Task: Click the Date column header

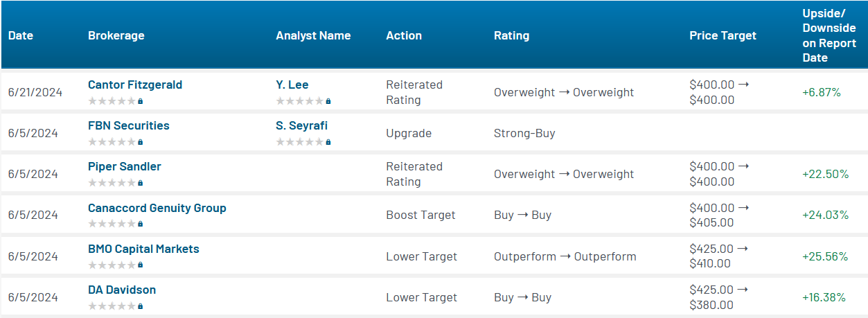Action: click(x=21, y=35)
